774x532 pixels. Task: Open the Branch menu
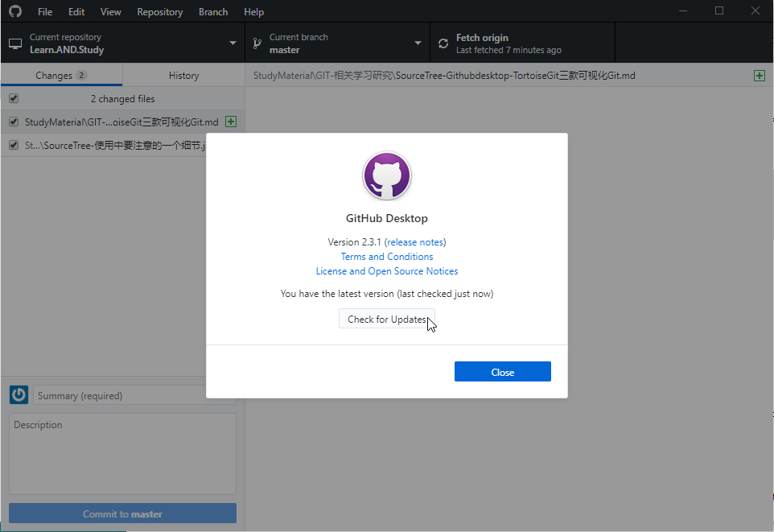tap(213, 11)
